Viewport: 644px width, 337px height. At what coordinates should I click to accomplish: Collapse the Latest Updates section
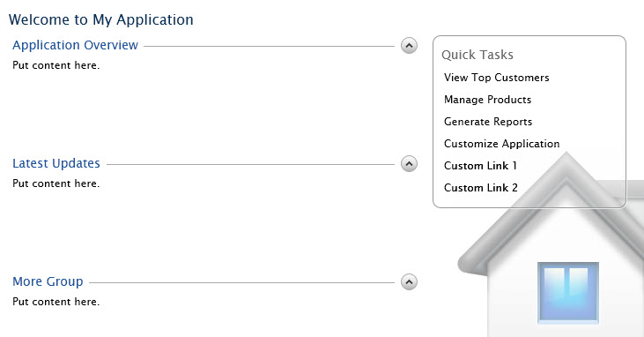[x=409, y=164]
